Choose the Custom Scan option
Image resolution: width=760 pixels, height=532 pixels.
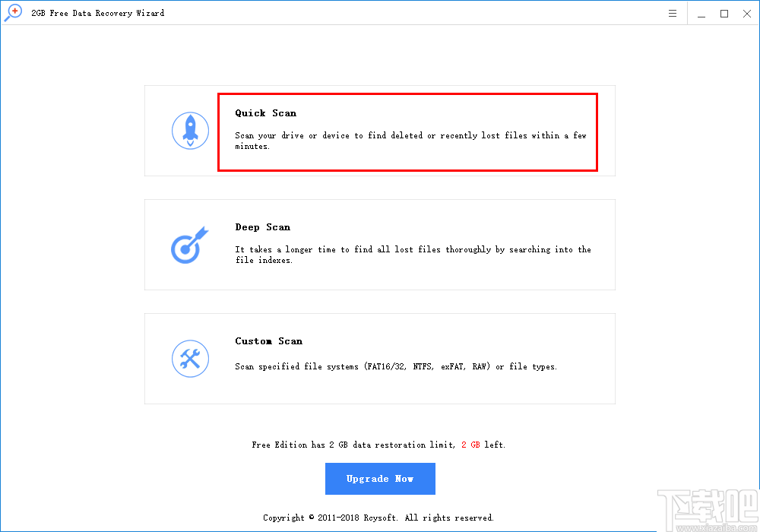click(x=380, y=359)
